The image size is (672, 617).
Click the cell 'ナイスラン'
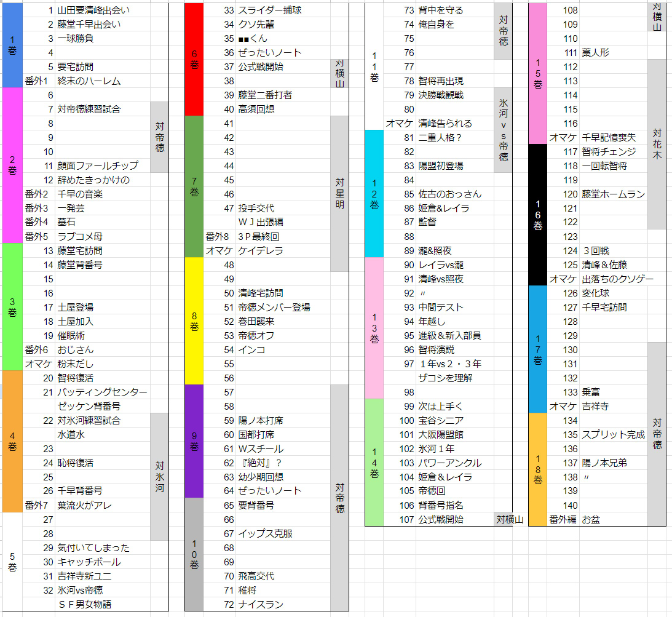(x=283, y=605)
